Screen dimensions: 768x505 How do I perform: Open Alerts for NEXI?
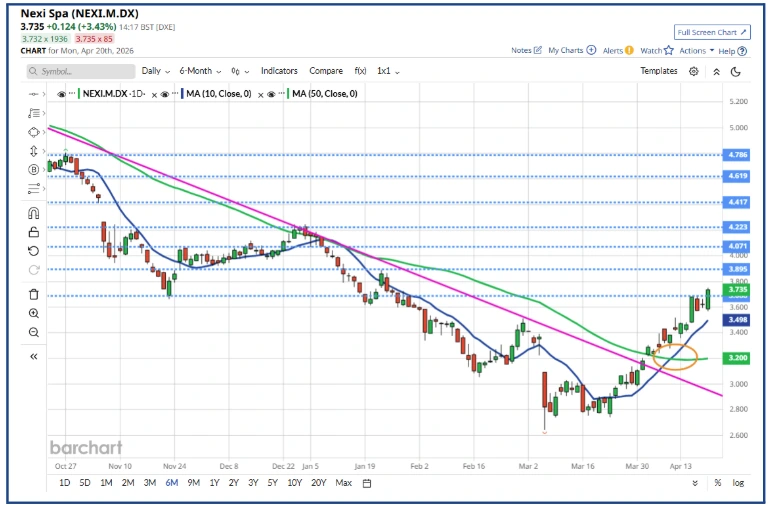pos(618,50)
